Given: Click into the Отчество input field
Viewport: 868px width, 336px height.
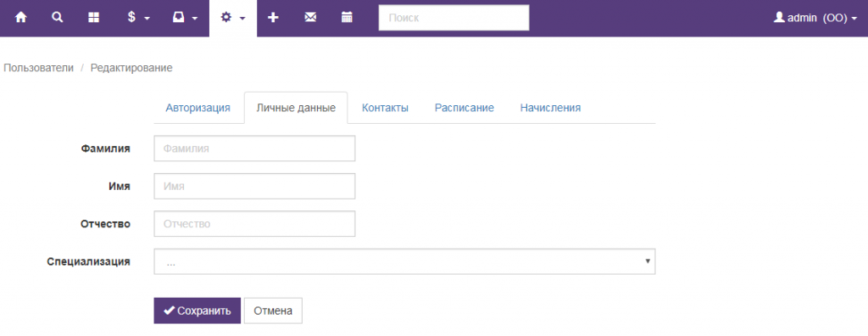Looking at the screenshot, I should tap(254, 224).
